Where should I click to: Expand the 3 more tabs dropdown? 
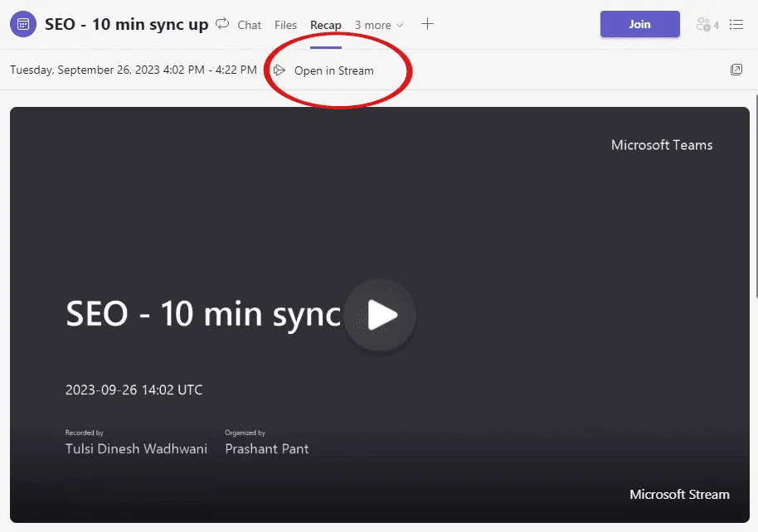(x=379, y=25)
